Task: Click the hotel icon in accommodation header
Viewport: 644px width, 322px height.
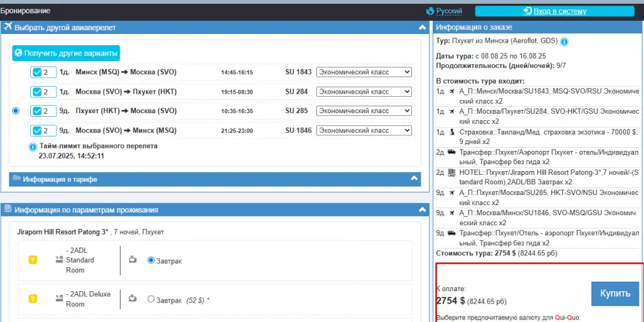Action: (x=8, y=209)
